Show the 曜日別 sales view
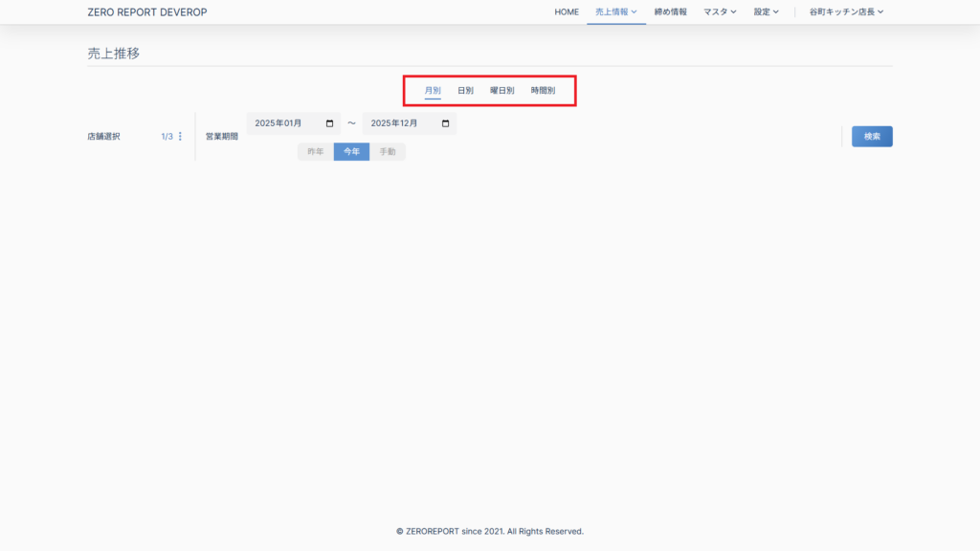The image size is (980, 551). 502,91
